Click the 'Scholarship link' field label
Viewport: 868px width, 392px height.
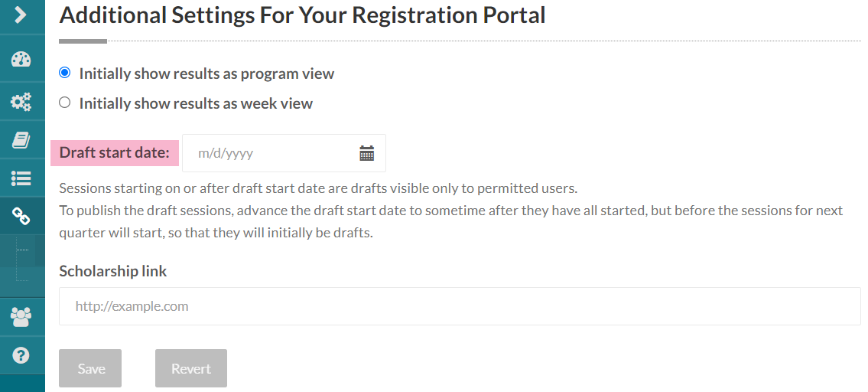click(112, 271)
